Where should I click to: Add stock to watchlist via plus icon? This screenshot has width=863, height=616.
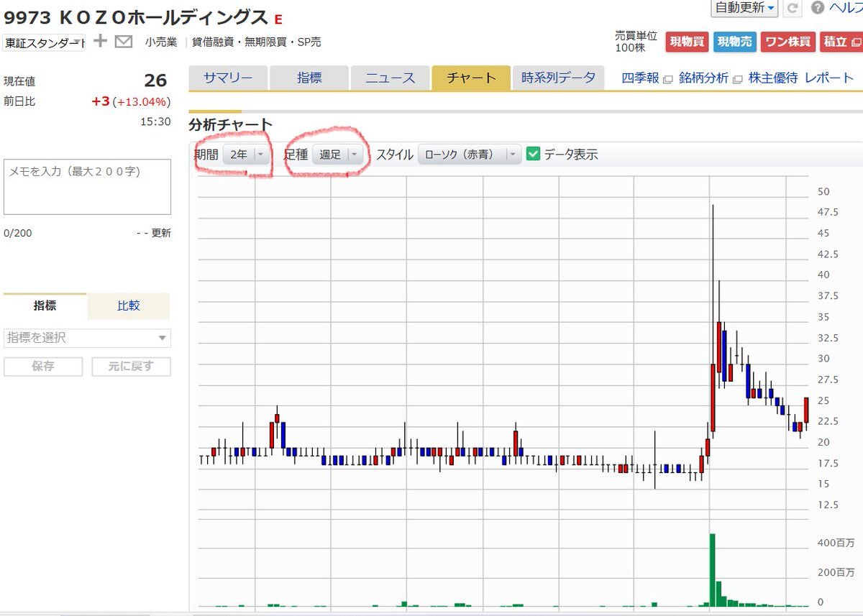point(100,42)
